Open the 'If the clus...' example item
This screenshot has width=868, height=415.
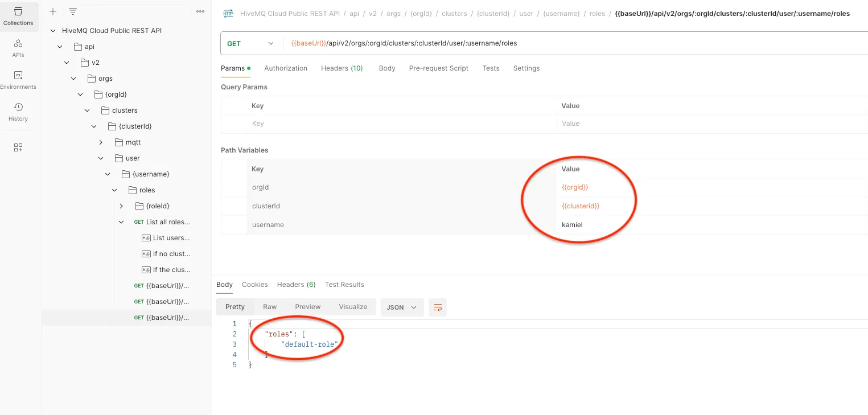coord(166,270)
